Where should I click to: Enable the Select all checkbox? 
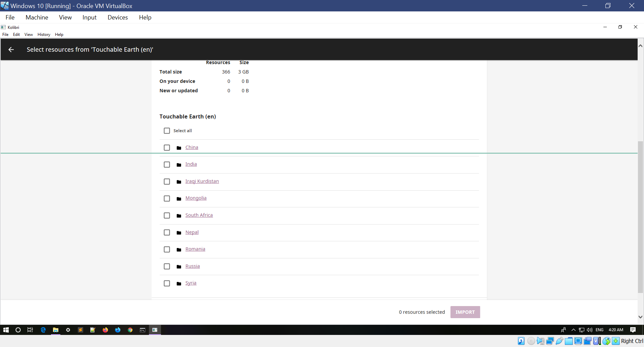[x=167, y=131]
